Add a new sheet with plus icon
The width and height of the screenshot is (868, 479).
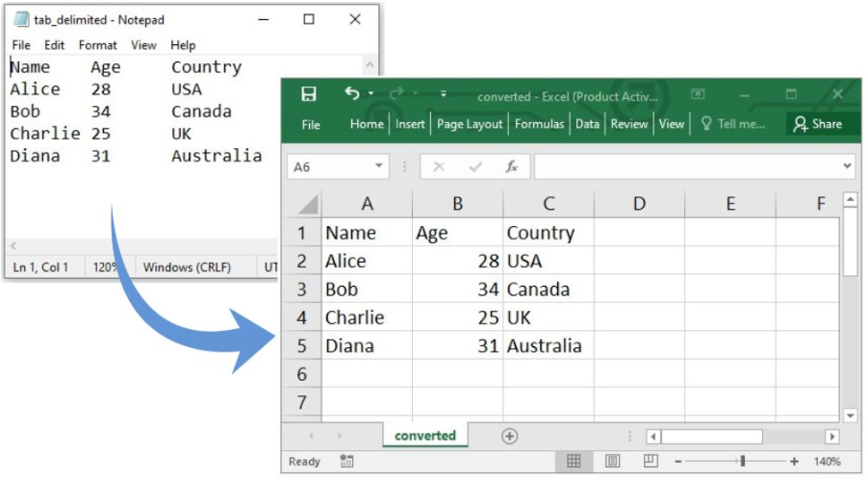point(509,436)
